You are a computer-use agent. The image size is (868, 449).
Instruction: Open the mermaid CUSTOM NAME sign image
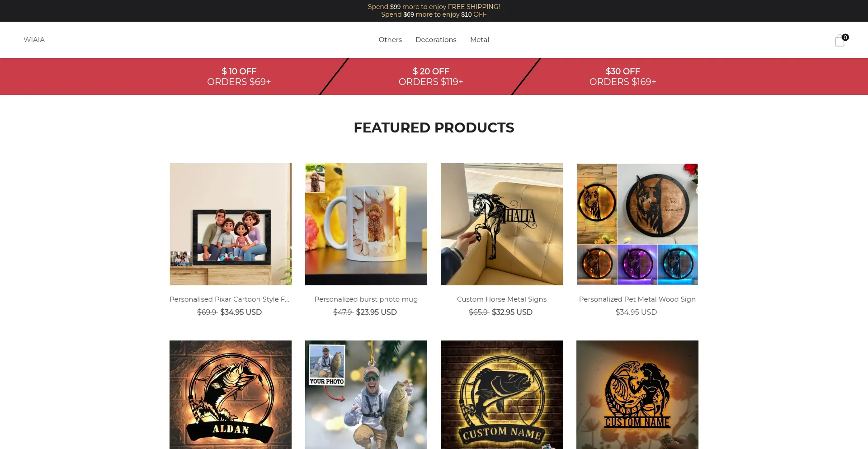(x=637, y=395)
